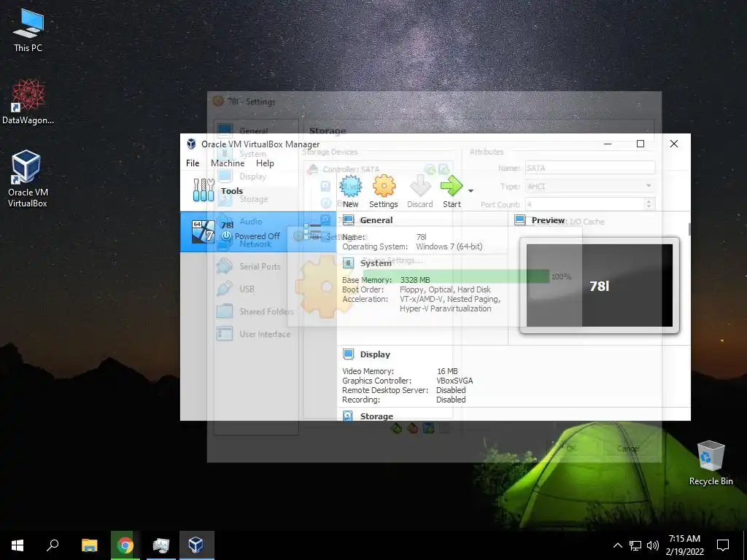This screenshot has height=560, width=747.
Task: Click the General section monitor icon
Action: point(348,220)
